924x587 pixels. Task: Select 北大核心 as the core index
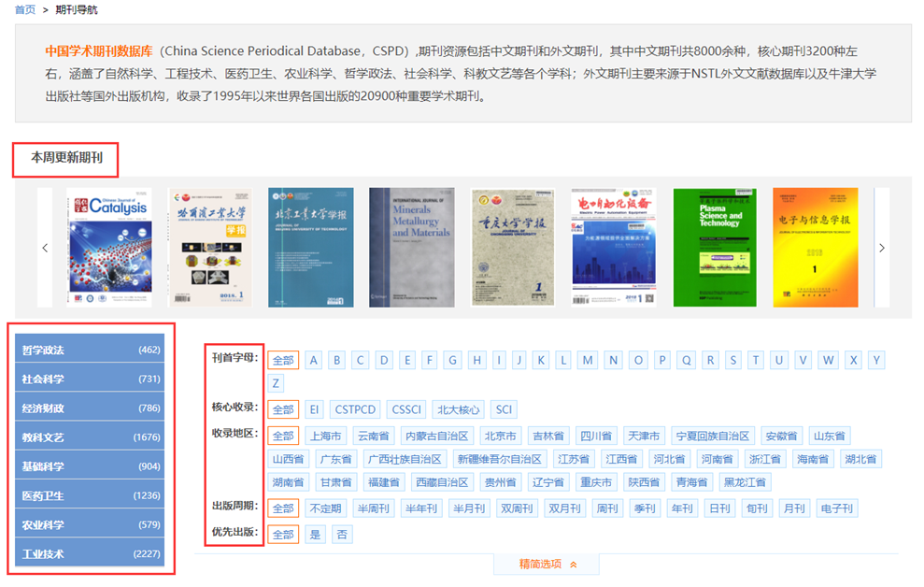[460, 409]
